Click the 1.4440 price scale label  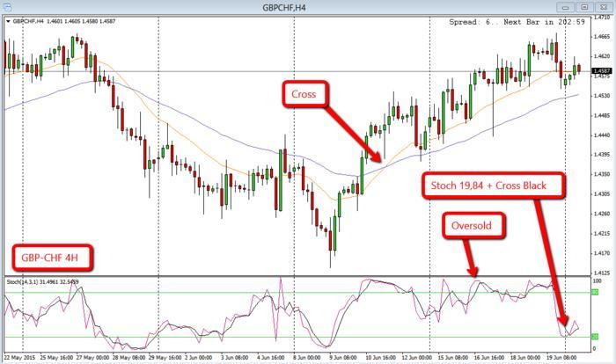click(601, 135)
